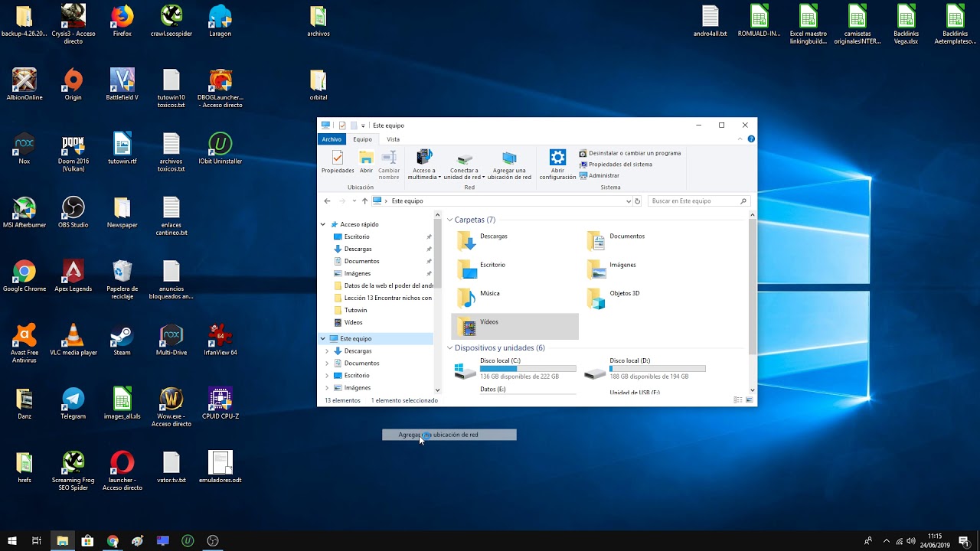Select the Agregar una ubicación de red icon

pyautogui.click(x=509, y=164)
